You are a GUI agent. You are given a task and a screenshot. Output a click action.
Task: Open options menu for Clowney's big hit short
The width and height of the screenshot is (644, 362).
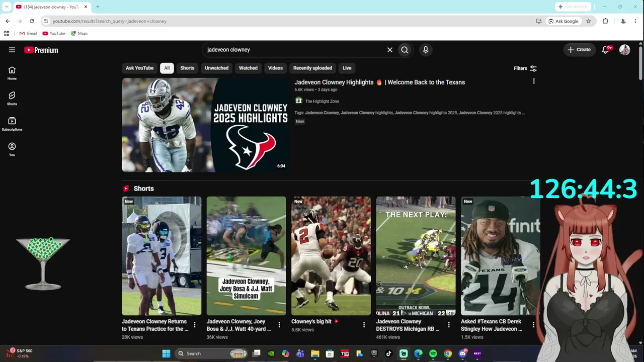point(364,325)
